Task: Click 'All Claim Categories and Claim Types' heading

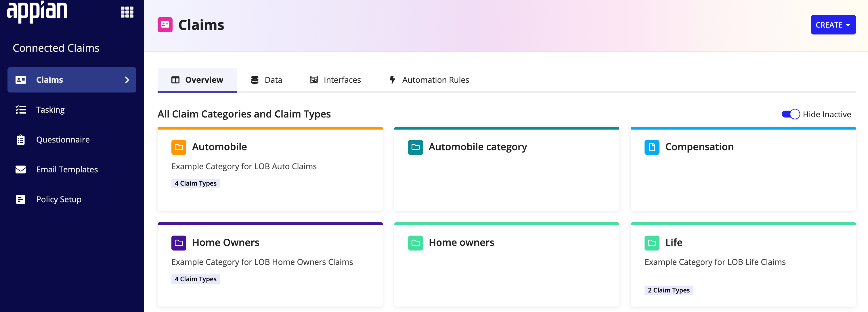Action: (x=244, y=114)
